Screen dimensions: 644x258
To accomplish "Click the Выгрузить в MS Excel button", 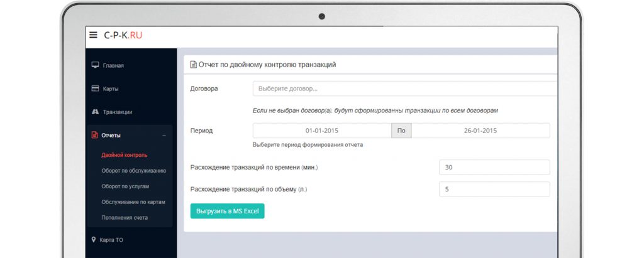I will (227, 211).
